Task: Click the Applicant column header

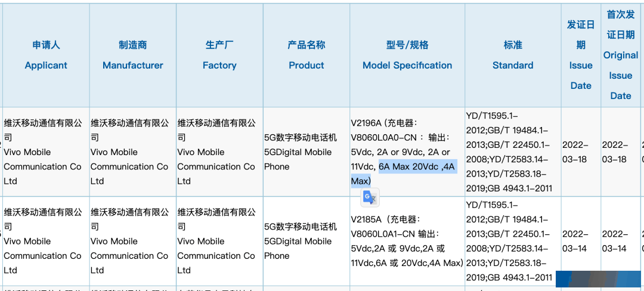Action: pos(46,55)
